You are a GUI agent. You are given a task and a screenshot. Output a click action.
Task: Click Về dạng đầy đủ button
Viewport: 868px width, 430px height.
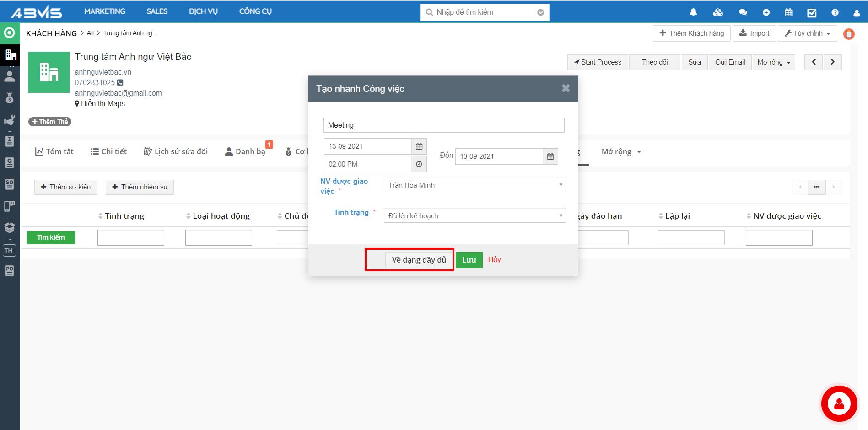419,260
